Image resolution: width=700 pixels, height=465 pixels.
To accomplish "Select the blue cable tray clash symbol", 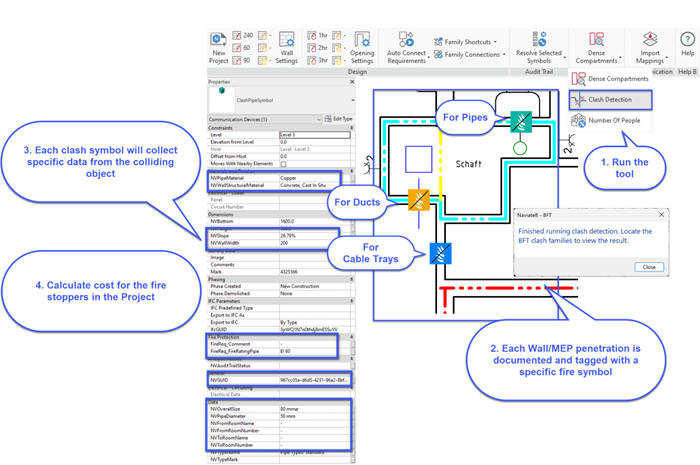I will point(441,253).
